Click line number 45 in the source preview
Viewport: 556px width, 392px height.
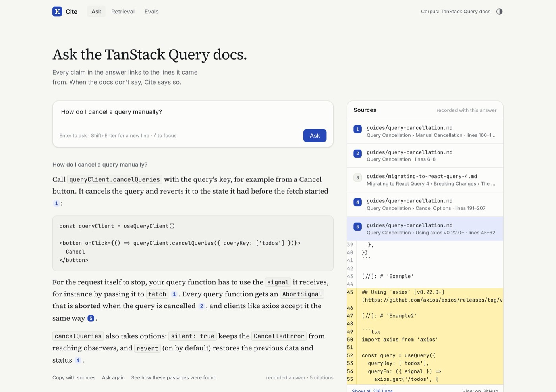[350, 292]
